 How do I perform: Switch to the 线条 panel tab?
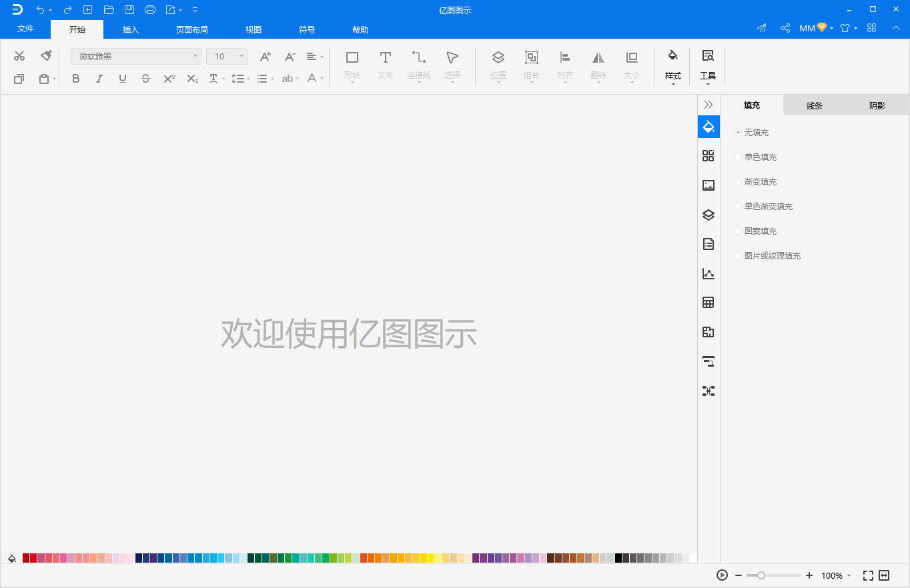point(815,105)
